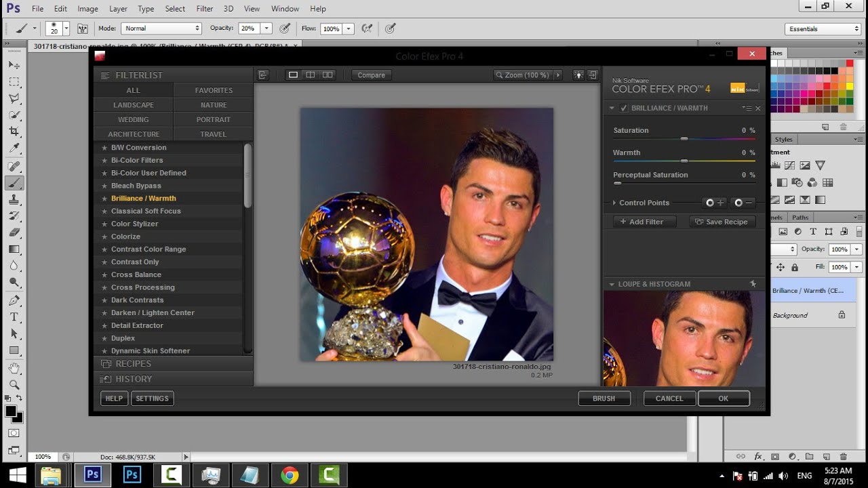Image resolution: width=868 pixels, height=488 pixels.
Task: Open the brush panel toggle icon
Action: 83,28
